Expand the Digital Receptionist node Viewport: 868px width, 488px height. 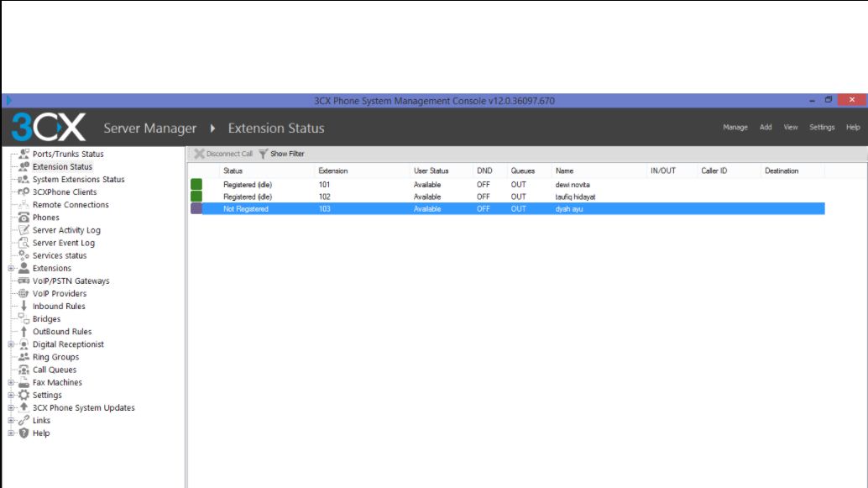[x=11, y=344]
